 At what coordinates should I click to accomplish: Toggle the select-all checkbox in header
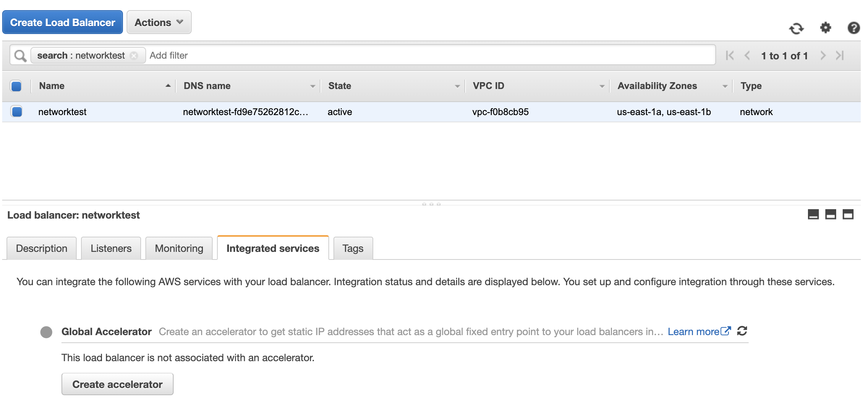tap(16, 86)
